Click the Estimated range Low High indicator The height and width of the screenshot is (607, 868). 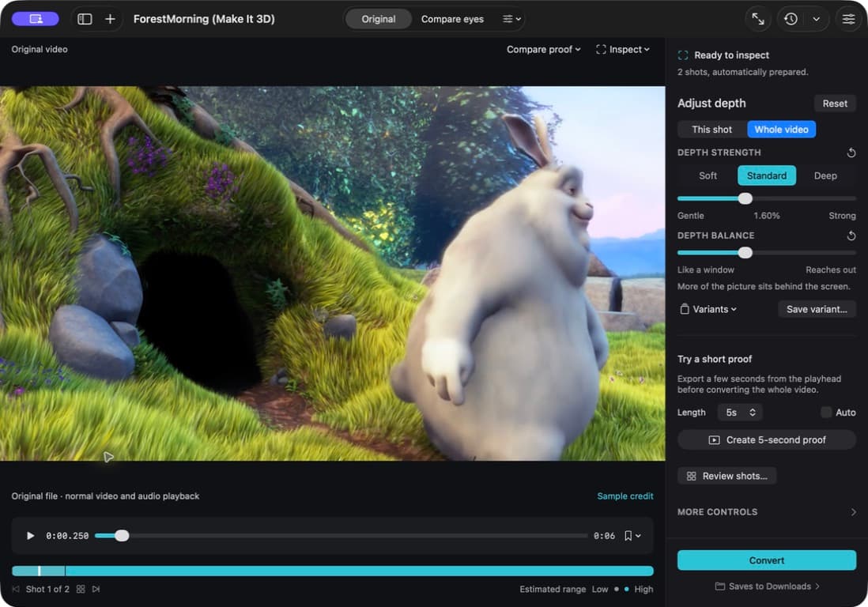click(x=587, y=590)
